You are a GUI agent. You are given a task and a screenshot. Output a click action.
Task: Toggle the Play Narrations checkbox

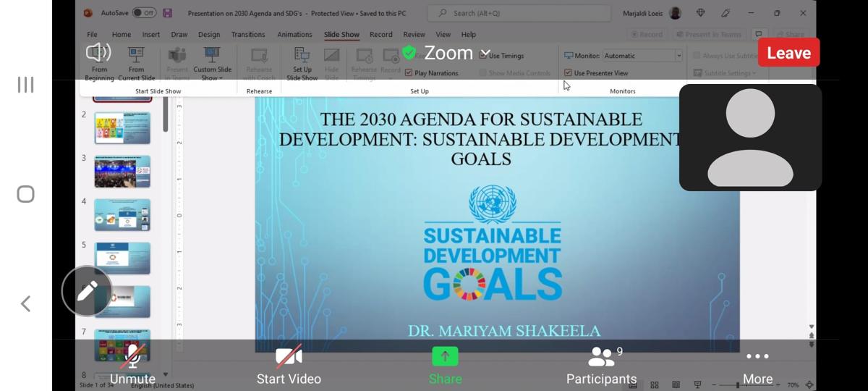point(409,73)
